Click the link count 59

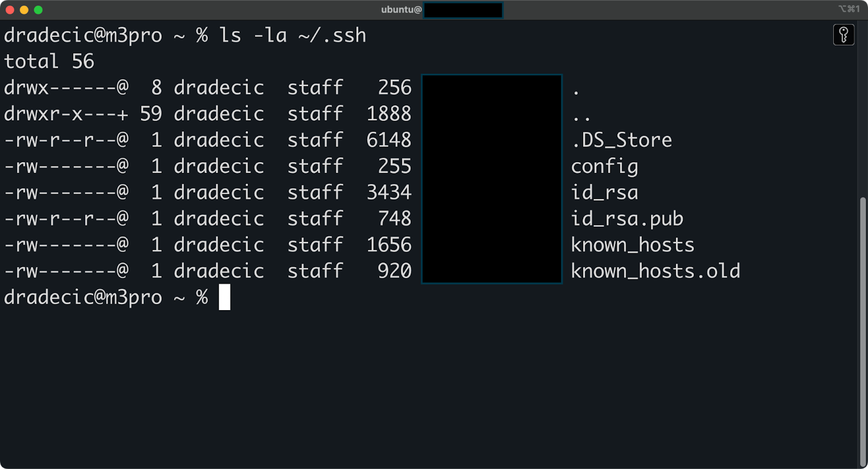pyautogui.click(x=151, y=114)
